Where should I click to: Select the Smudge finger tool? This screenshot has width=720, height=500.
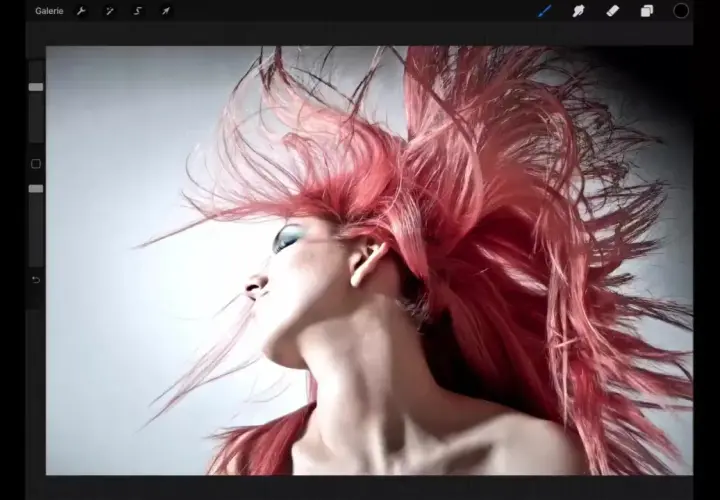tap(579, 11)
